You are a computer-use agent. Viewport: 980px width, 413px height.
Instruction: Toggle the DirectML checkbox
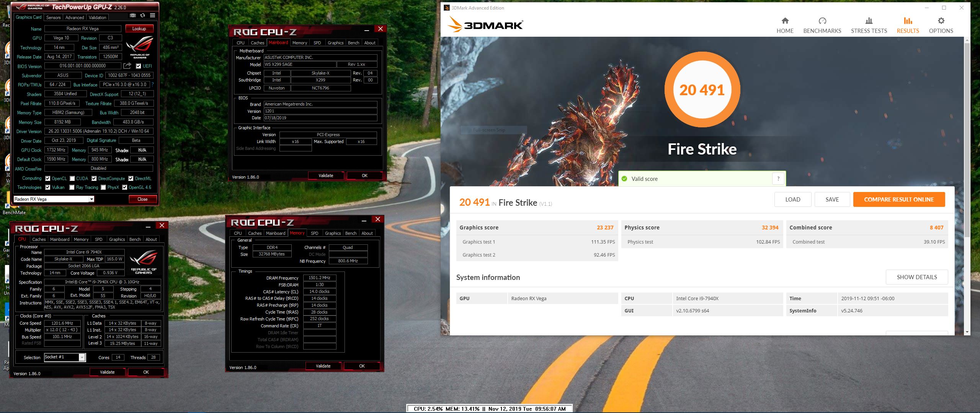pyautogui.click(x=131, y=179)
